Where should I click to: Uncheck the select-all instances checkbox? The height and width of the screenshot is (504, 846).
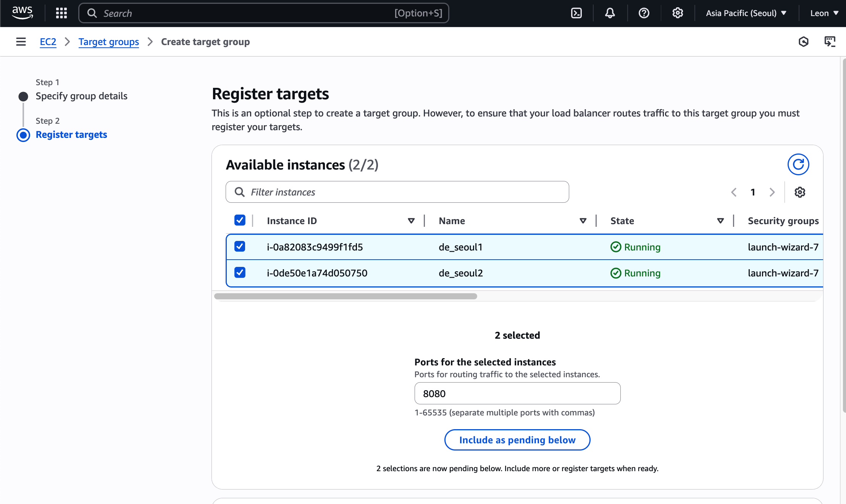(x=240, y=220)
